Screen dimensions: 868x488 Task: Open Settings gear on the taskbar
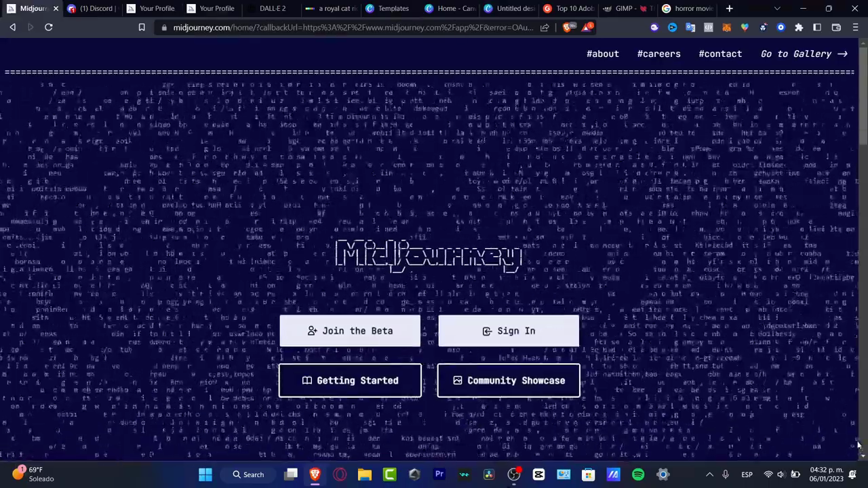[663, 474]
